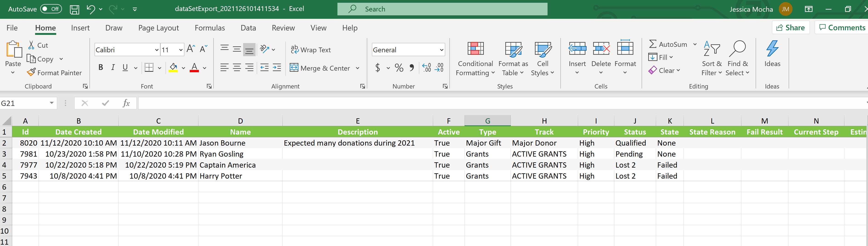Toggle AutoSave switch

pos(51,9)
